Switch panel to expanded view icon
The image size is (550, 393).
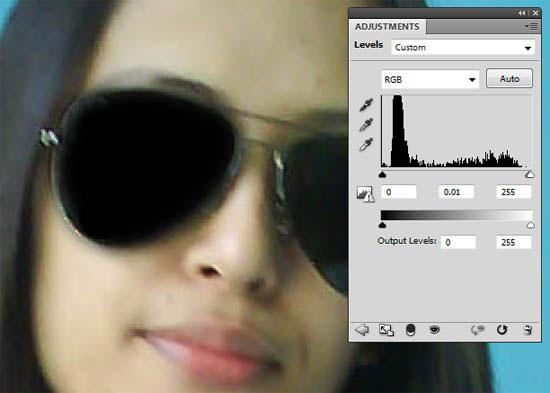coord(386,330)
